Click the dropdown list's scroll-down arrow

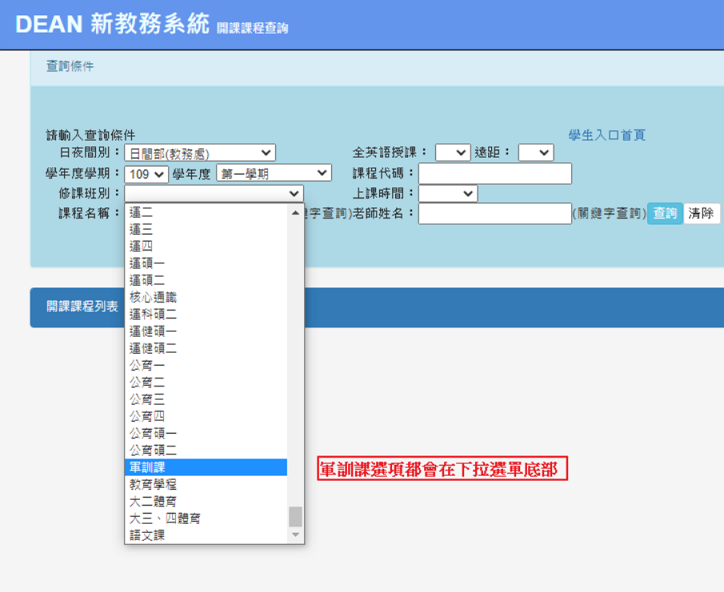coord(295,535)
